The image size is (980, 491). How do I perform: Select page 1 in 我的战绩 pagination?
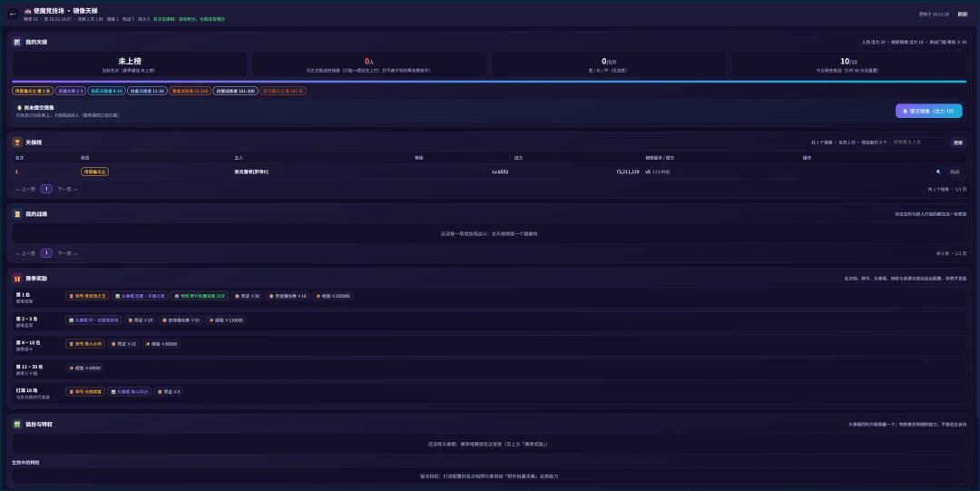click(x=46, y=253)
